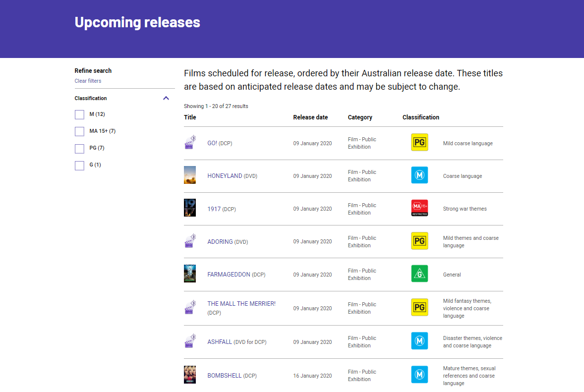Open the HONEYLAND title link

225,176
